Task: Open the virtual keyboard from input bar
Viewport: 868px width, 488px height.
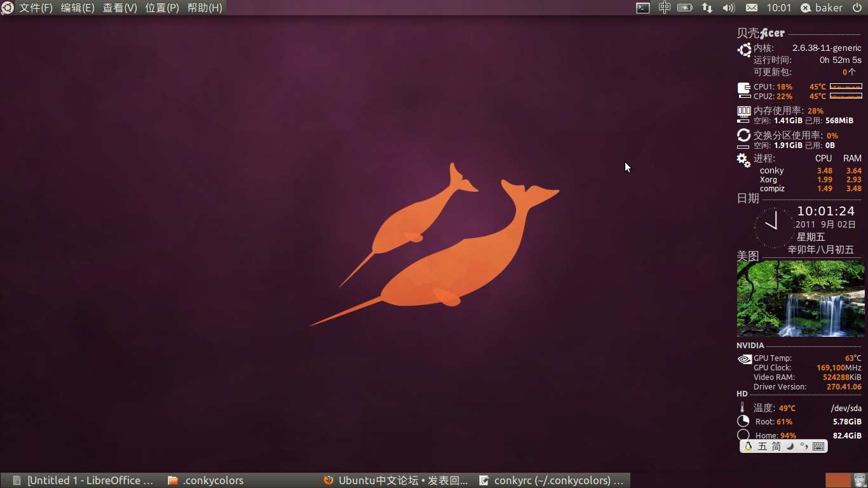Action: pyautogui.click(x=818, y=447)
